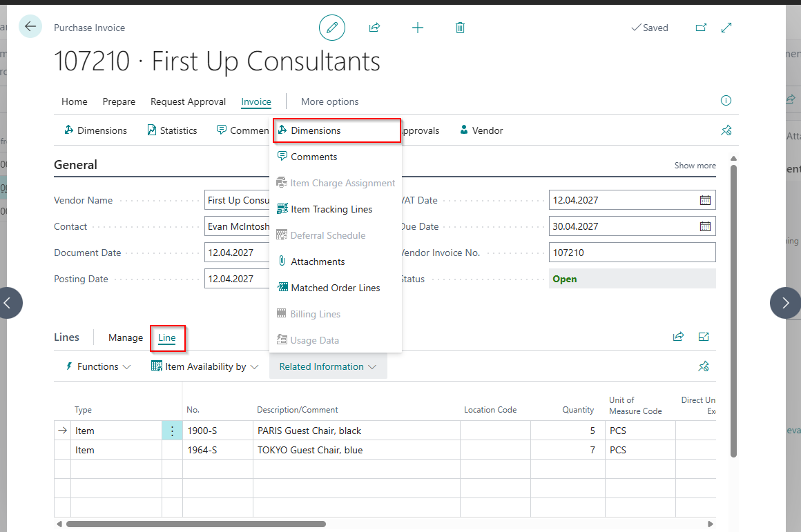The height and width of the screenshot is (532, 801).
Task: Click Show more in General
Action: coord(695,166)
